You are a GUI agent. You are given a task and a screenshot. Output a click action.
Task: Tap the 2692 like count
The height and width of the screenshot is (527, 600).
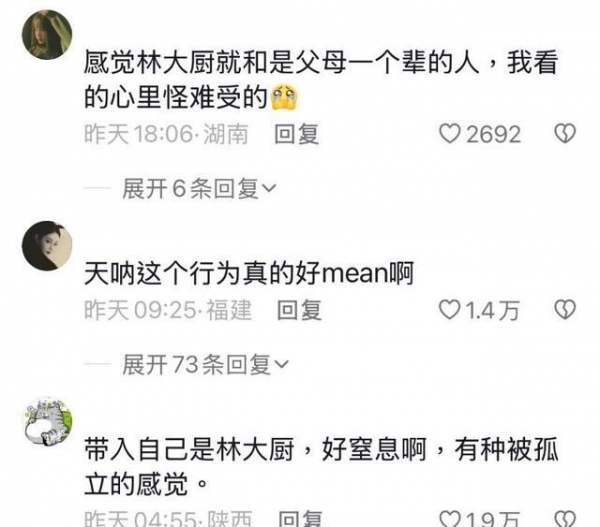tap(494, 134)
